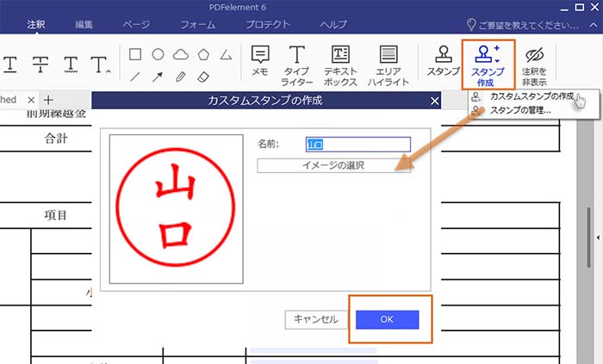Open the プロテクト tab
The height and width of the screenshot is (364, 603).
(267, 25)
